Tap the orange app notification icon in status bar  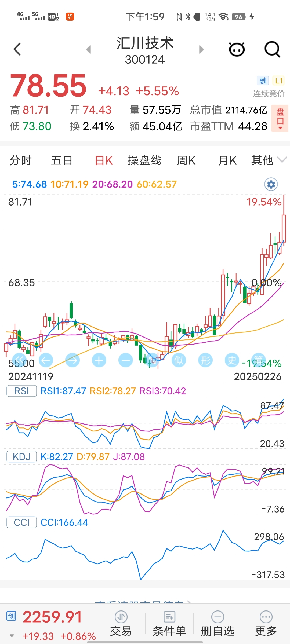click(x=70, y=17)
